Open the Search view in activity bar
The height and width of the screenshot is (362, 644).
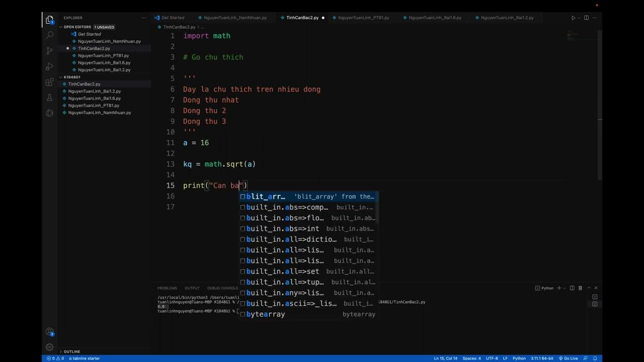49,35
